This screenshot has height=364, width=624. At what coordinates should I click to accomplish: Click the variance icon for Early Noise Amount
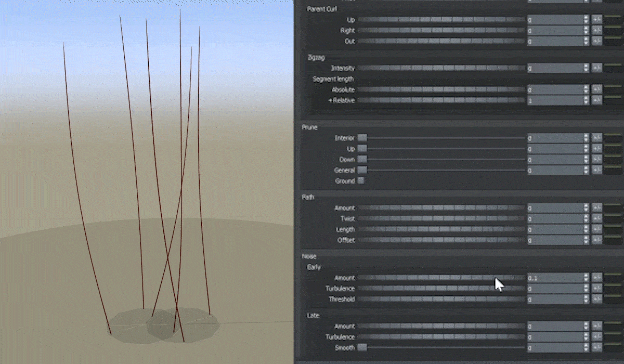[x=597, y=278]
